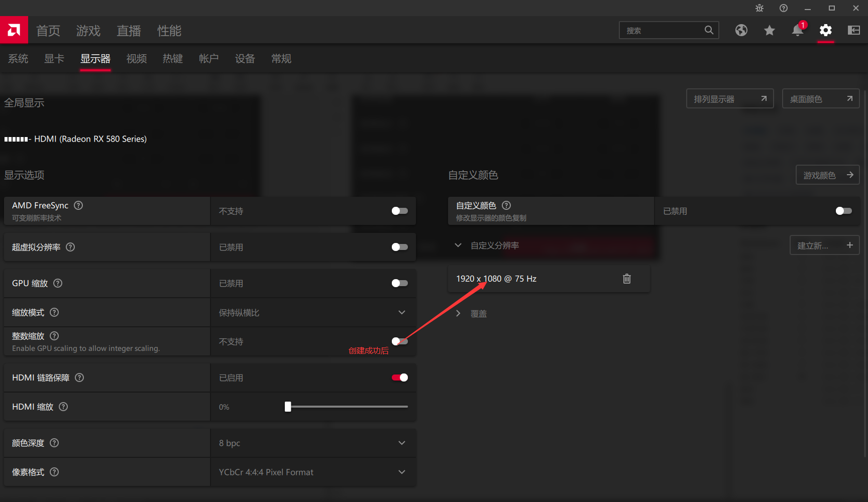868x502 pixels.
Task: Open favorites via the star icon
Action: 770,31
